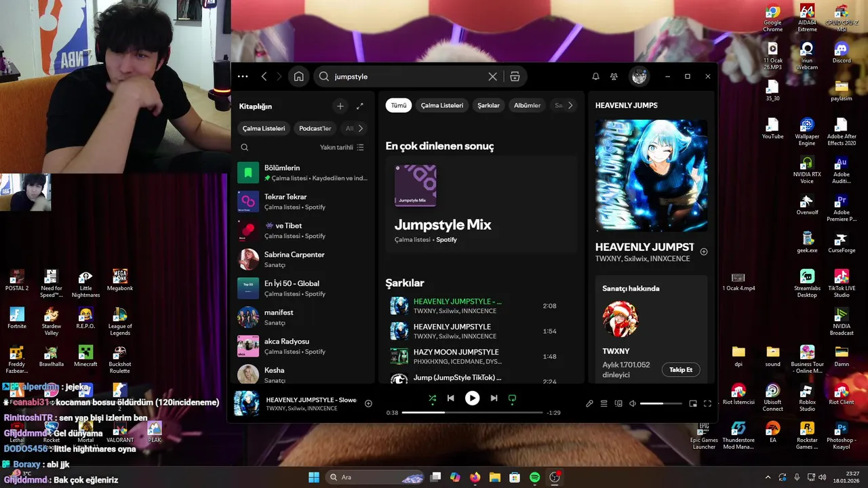The image size is (868, 488).
Task: Toggle the mini player
Action: coord(693,403)
